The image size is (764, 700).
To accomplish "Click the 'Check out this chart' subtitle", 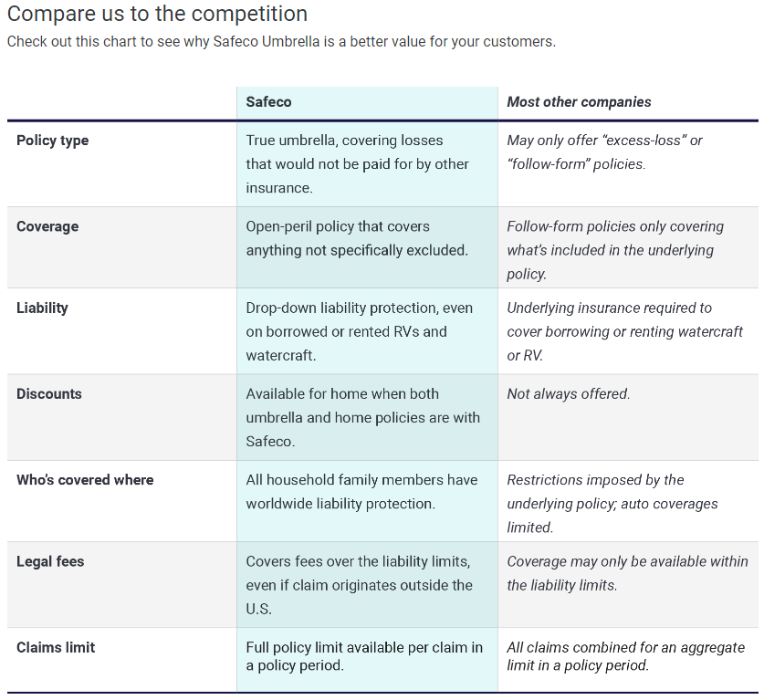I will point(282,42).
